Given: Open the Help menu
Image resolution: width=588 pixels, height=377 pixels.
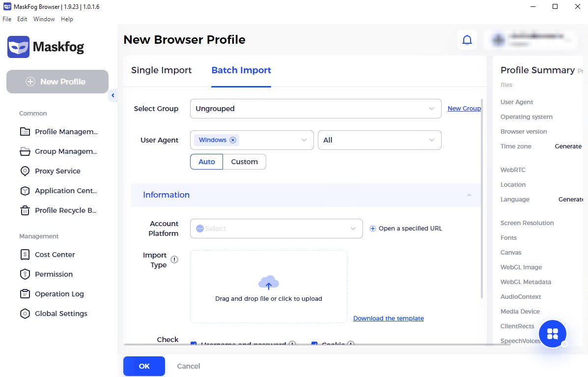Looking at the screenshot, I should pyautogui.click(x=67, y=19).
